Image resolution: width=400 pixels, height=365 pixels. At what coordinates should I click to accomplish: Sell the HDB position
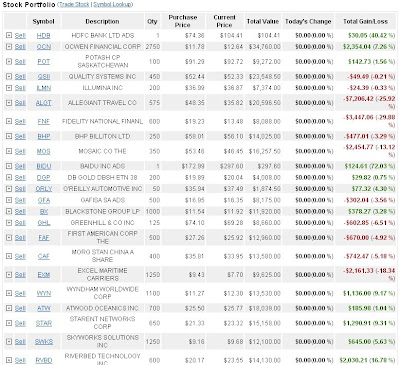pos(20,35)
